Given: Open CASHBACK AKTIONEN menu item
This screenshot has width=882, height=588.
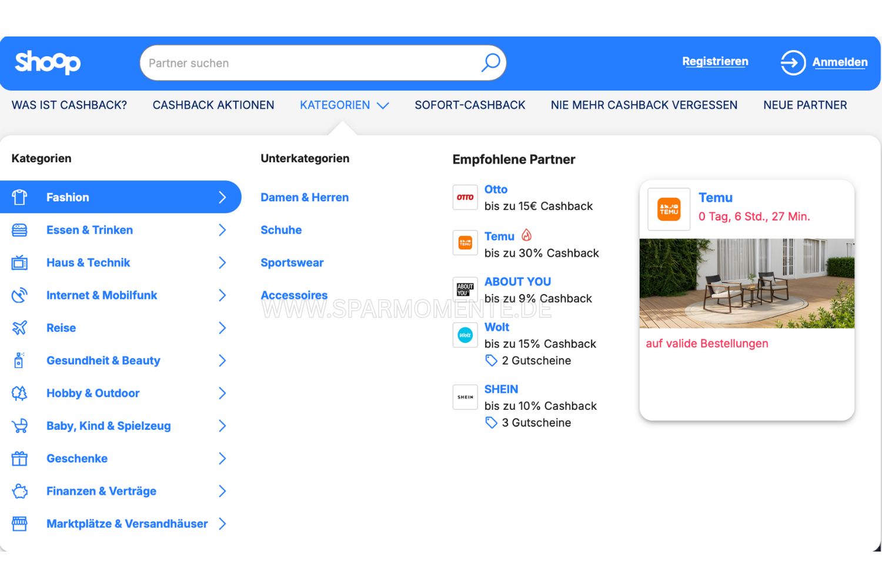Looking at the screenshot, I should pos(213,105).
